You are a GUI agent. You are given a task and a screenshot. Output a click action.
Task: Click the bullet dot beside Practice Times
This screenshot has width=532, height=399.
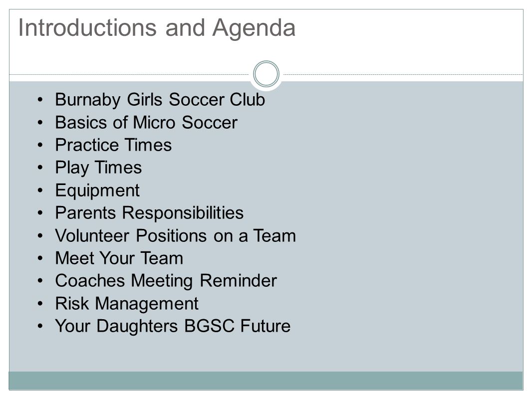40,145
